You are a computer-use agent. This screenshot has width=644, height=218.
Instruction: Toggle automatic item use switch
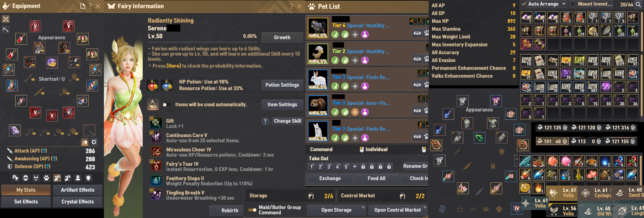pos(167,105)
